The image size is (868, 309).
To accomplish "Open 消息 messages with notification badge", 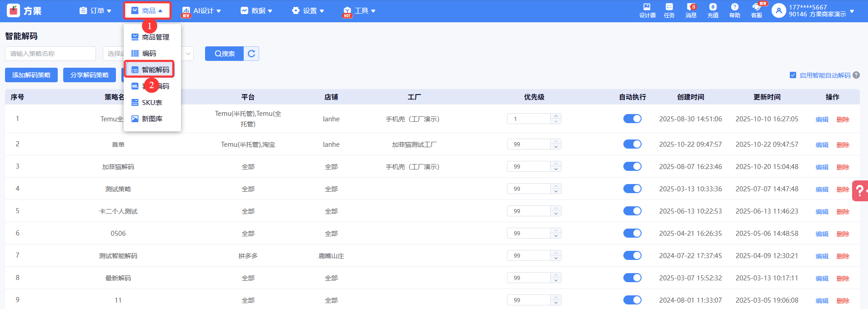I will pyautogui.click(x=691, y=10).
